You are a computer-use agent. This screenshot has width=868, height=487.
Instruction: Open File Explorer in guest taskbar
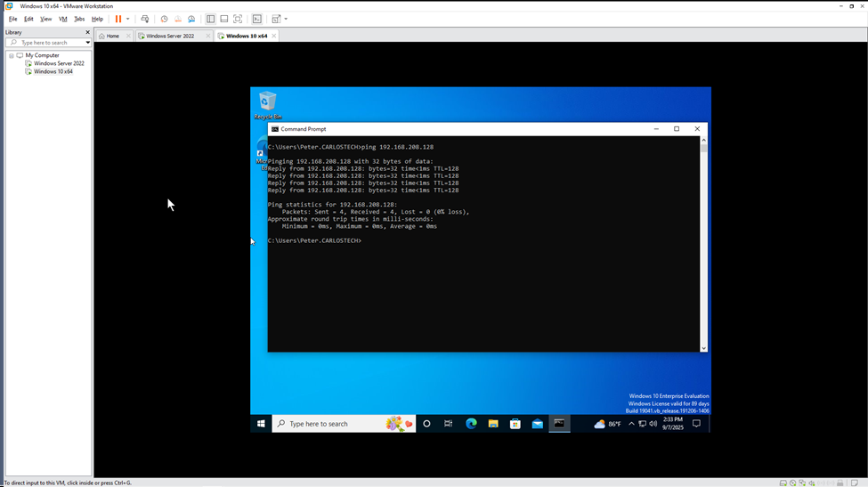click(x=492, y=424)
